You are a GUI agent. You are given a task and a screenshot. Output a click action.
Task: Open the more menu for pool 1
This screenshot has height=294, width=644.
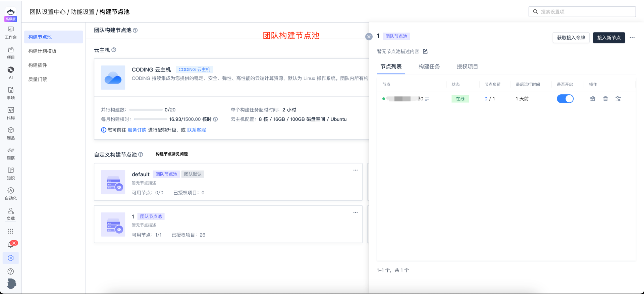pos(355,212)
